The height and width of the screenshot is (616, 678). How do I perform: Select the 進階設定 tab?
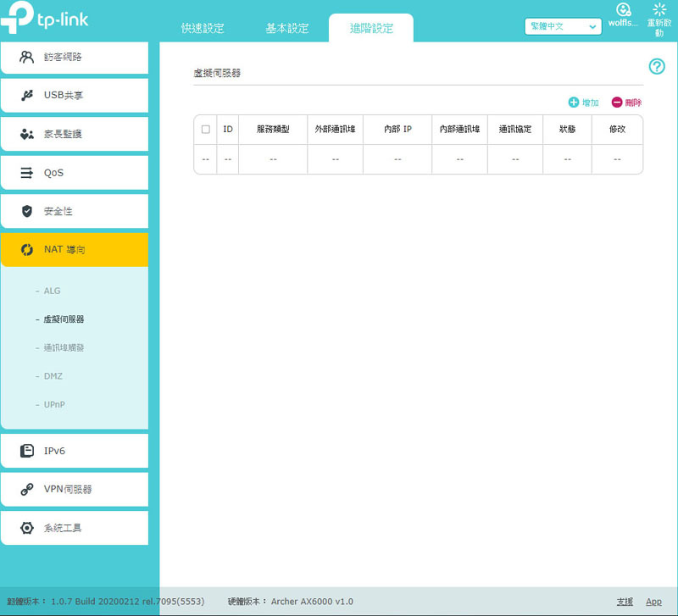point(371,28)
